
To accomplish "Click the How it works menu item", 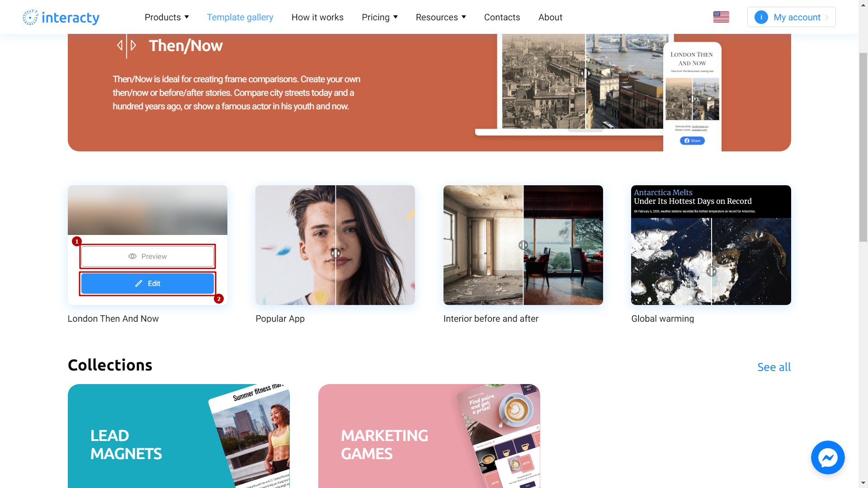I will point(317,17).
